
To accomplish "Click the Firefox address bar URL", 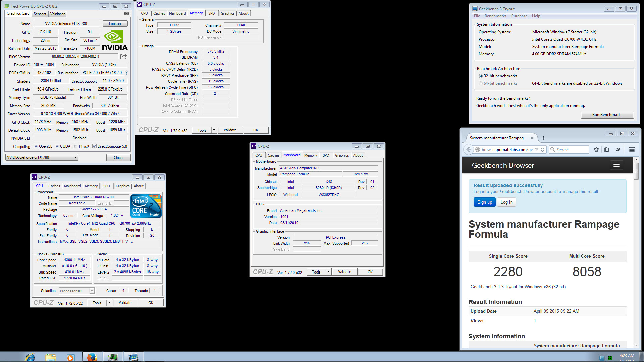I will pyautogui.click(x=507, y=149).
